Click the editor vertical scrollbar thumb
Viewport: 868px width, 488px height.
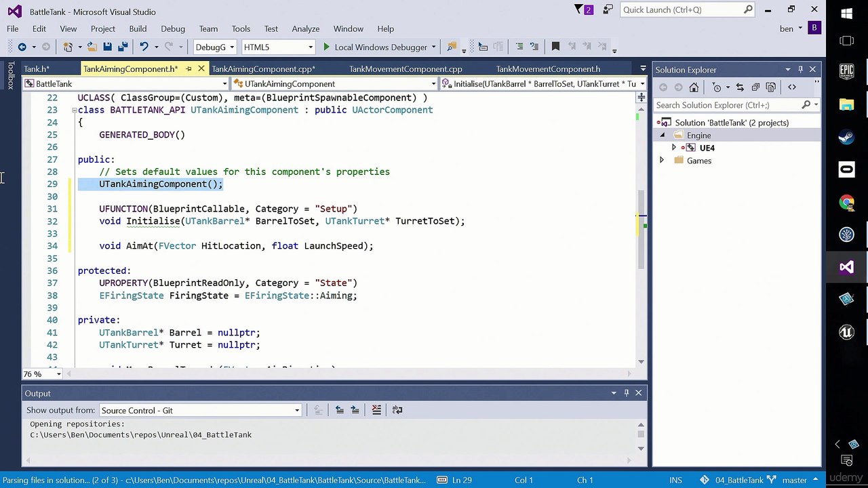tap(641, 230)
